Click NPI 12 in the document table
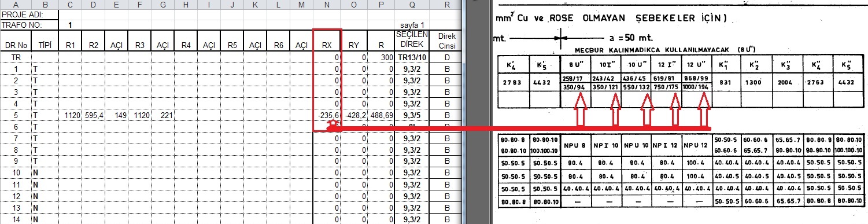The height and width of the screenshot is (224, 868). click(x=666, y=146)
